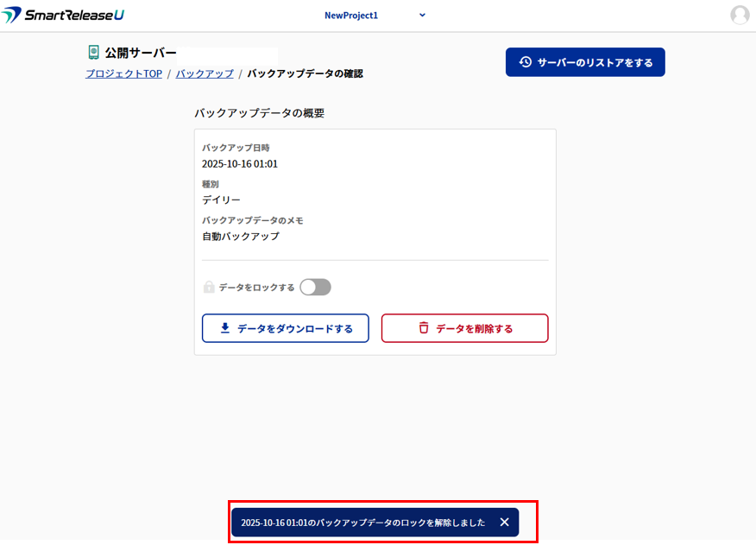
Task: Go to プロジェクトTOP breadcrumb link
Action: point(123,74)
